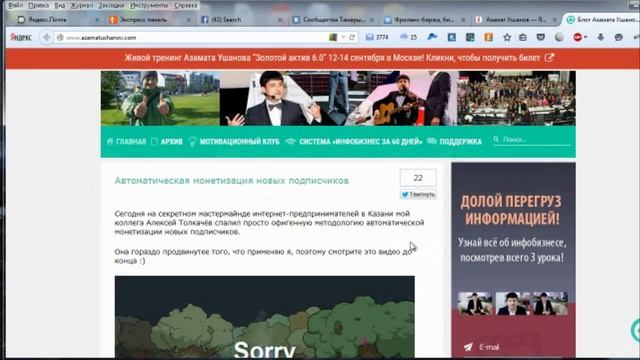640x360 pixels.
Task: Click the Яндекс logo button in toolbar
Action: (20, 38)
